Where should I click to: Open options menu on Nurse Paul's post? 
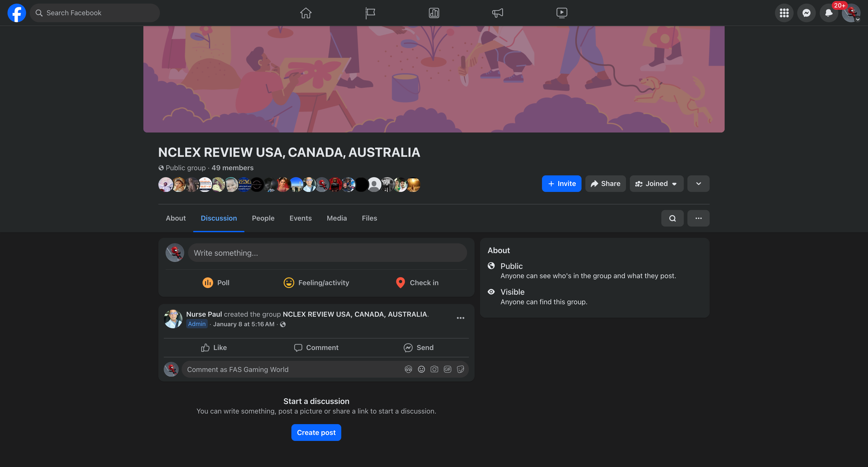[460, 318]
